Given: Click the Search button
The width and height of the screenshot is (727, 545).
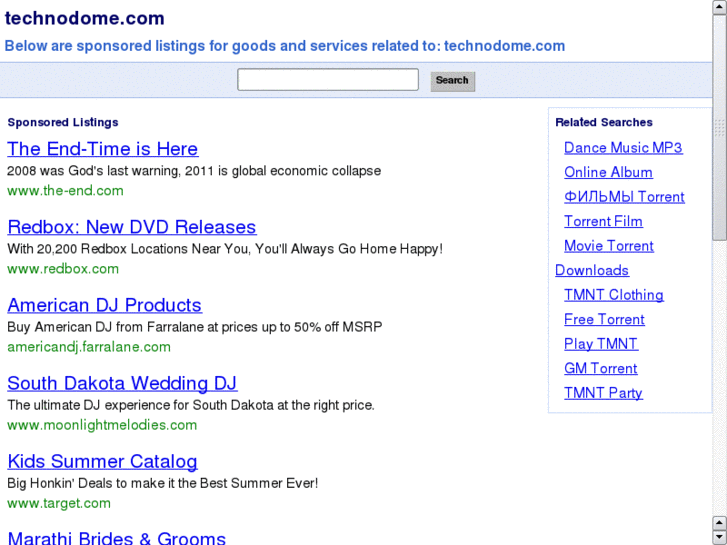Looking at the screenshot, I should pyautogui.click(x=453, y=81).
